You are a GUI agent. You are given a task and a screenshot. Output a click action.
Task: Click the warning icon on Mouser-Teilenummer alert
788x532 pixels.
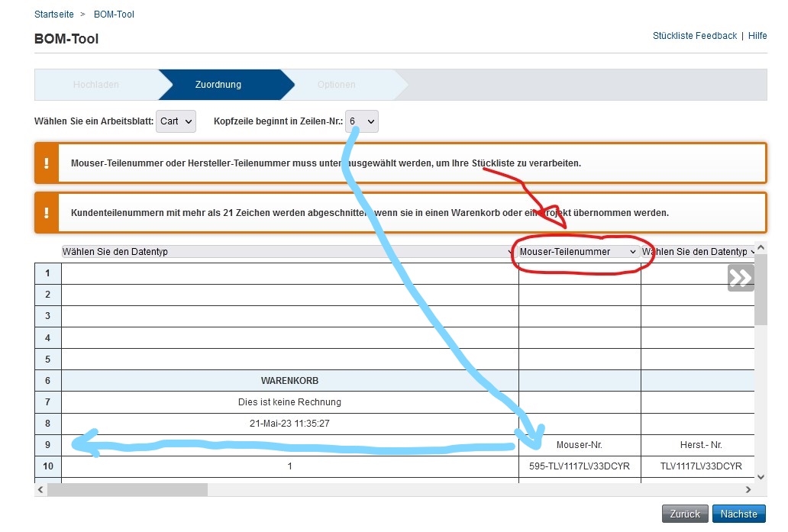coord(47,163)
